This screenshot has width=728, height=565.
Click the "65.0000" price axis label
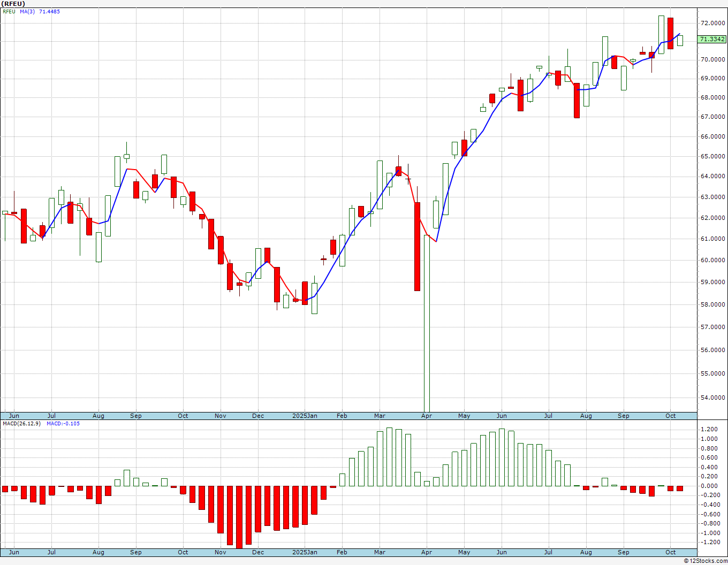coord(712,156)
